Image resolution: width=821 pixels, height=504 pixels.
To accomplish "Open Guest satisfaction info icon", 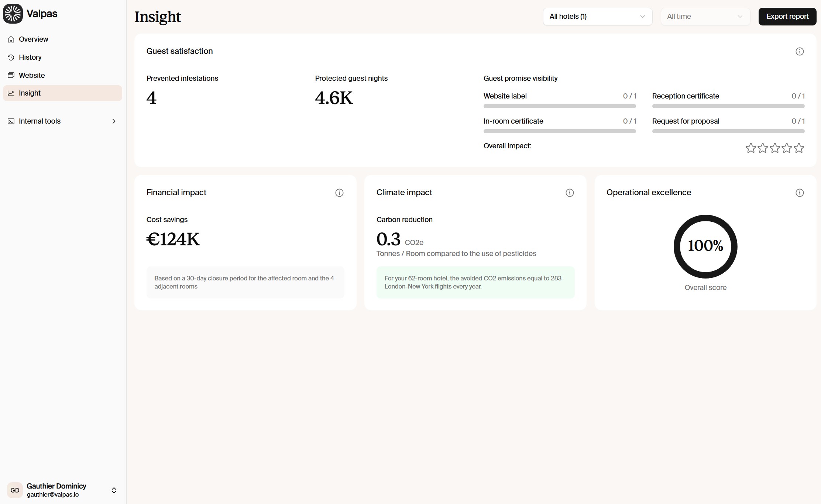I will 799,52.
